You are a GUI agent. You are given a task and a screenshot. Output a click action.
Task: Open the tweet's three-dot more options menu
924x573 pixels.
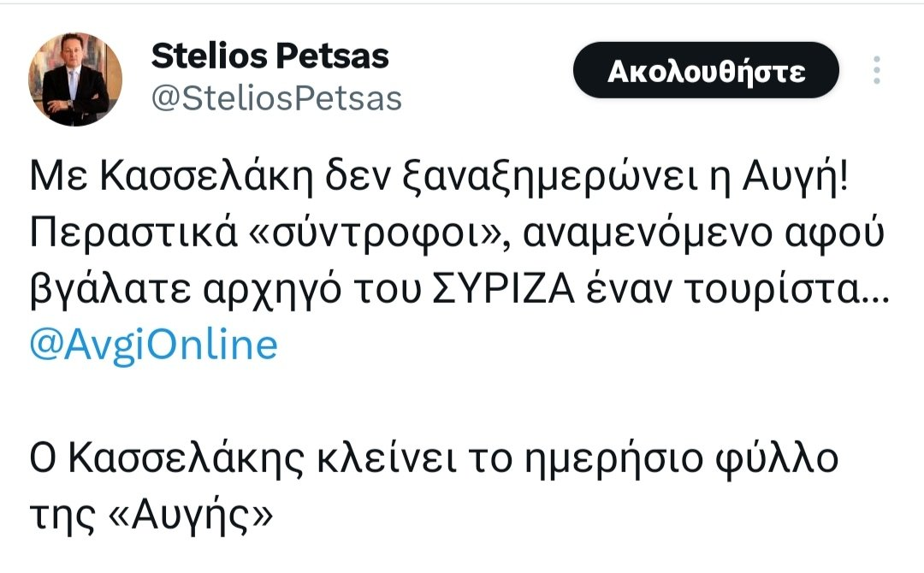click(x=875, y=70)
